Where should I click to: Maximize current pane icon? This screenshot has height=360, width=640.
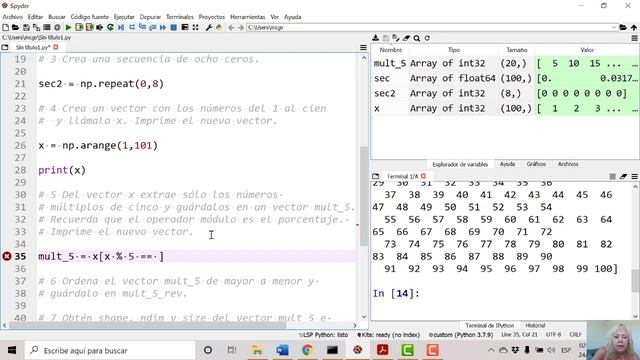click(196, 27)
